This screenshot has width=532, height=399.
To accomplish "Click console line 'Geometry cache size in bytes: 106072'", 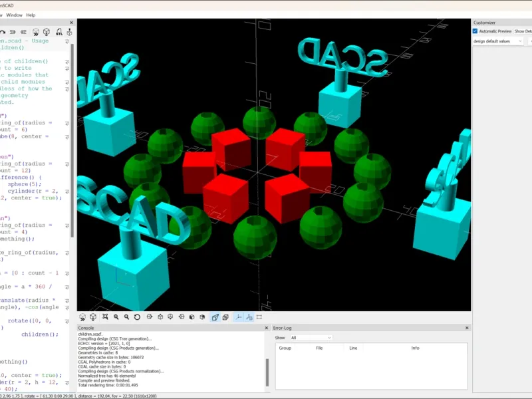I will pos(111,357).
